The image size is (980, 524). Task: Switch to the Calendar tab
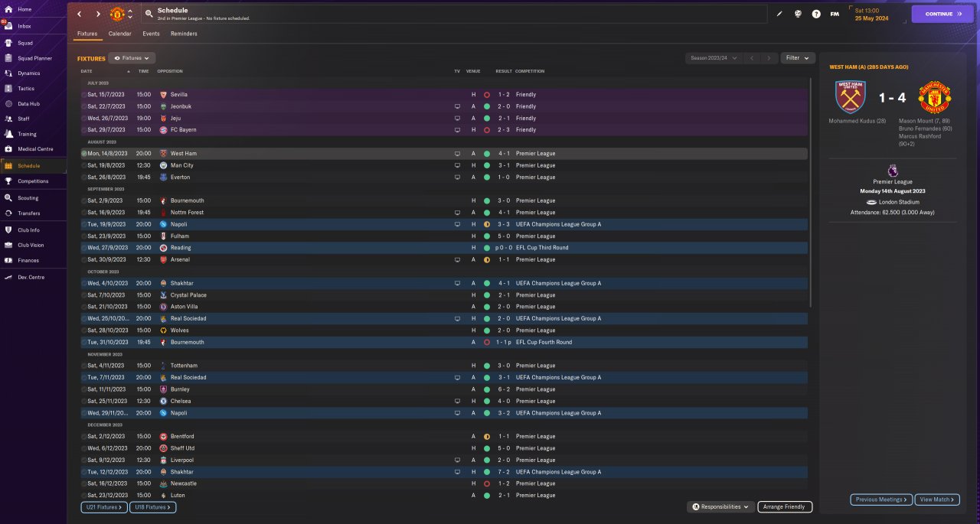tap(119, 34)
